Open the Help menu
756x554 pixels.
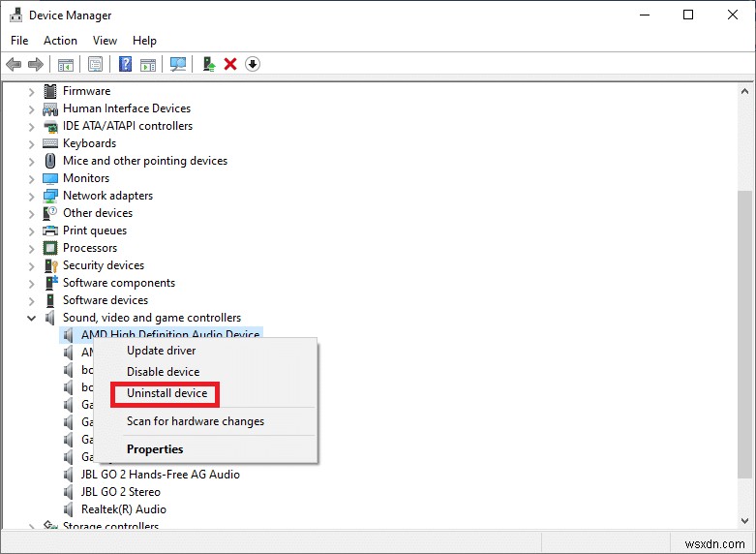[144, 41]
